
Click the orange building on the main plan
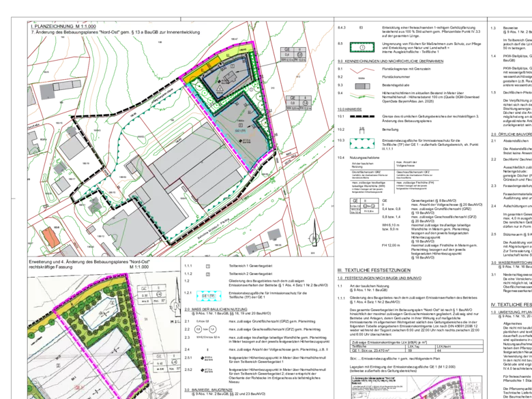pyautogui.click(x=51, y=237)
